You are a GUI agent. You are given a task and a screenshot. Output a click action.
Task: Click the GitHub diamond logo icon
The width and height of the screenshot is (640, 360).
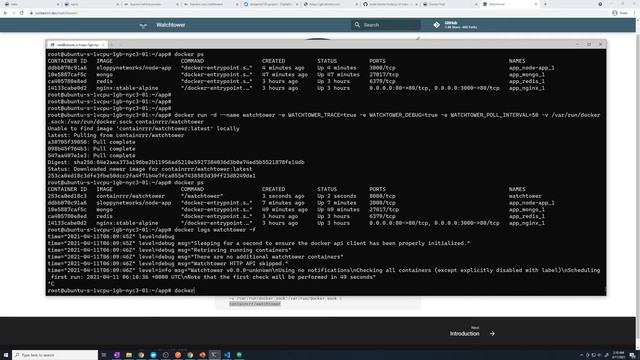[x=437, y=25]
